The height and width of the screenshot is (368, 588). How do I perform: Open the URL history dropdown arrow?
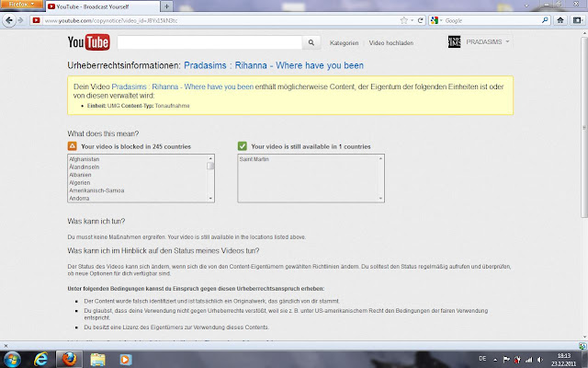point(412,20)
